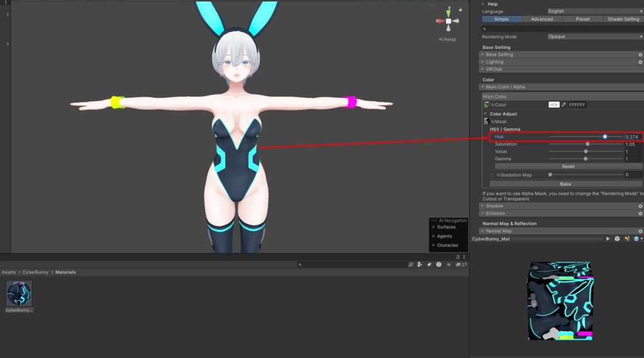
Task: Expand Surfaces in AI Navigation overlay
Action: click(434, 227)
